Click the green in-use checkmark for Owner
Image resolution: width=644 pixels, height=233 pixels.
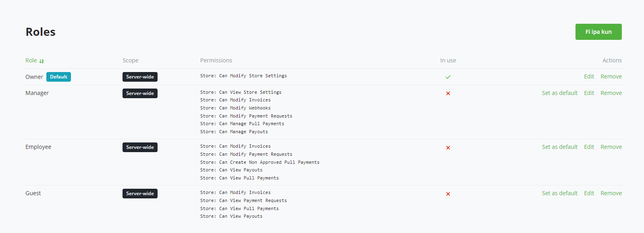point(448,77)
